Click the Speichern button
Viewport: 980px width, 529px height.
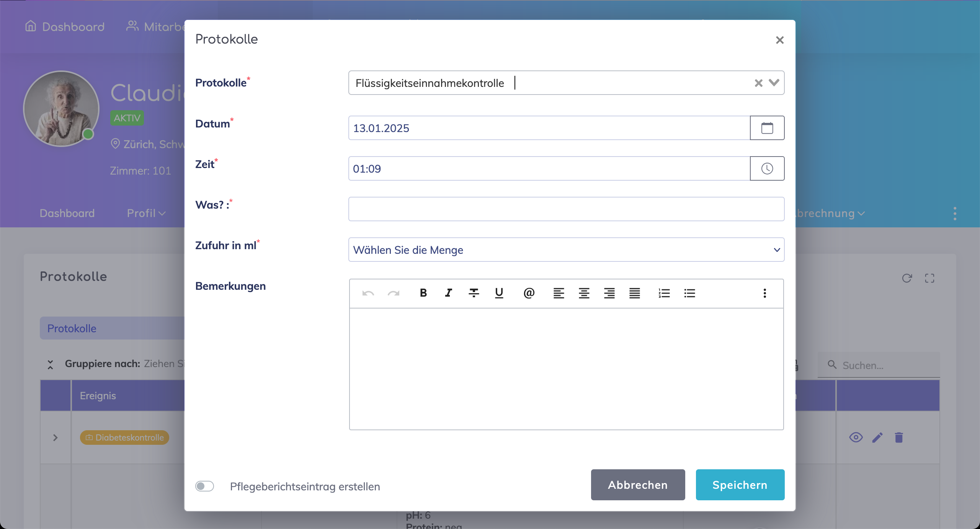(740, 485)
